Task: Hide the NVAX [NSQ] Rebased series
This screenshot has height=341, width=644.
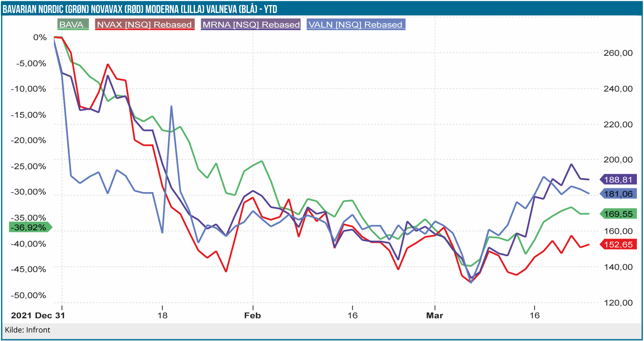Action: 144,24
